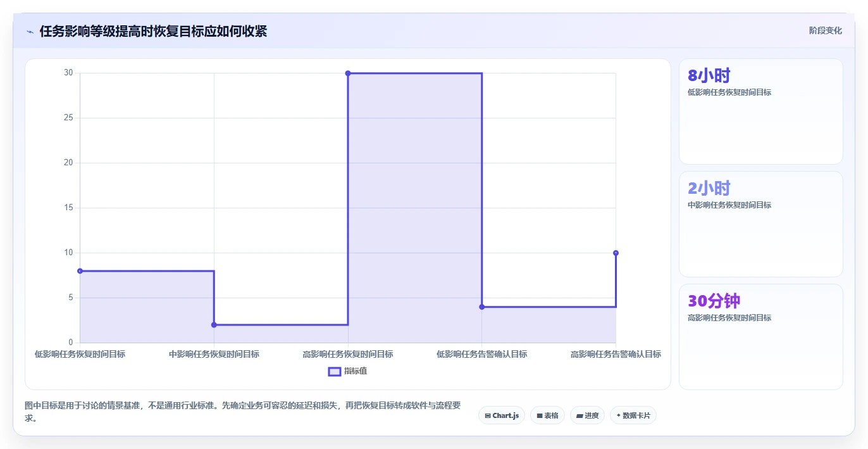The image size is (868, 449).
Task: Click the lightning icon beside the title
Action: pyautogui.click(x=30, y=32)
